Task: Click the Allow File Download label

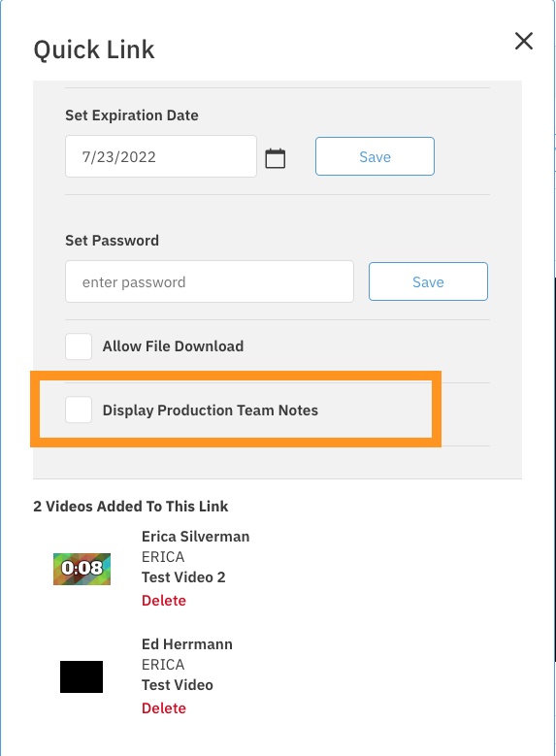Action: click(x=173, y=346)
